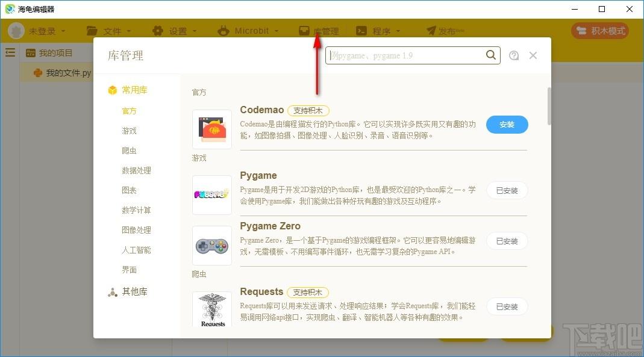Click the terminal icon beside 程序
Viewport: 644px width, 357px height.
pos(361,31)
